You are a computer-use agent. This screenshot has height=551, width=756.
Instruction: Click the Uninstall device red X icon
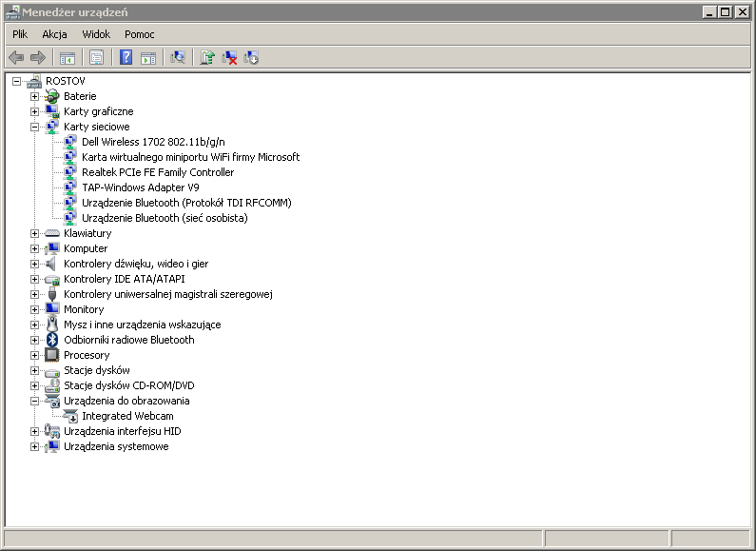[x=229, y=57]
